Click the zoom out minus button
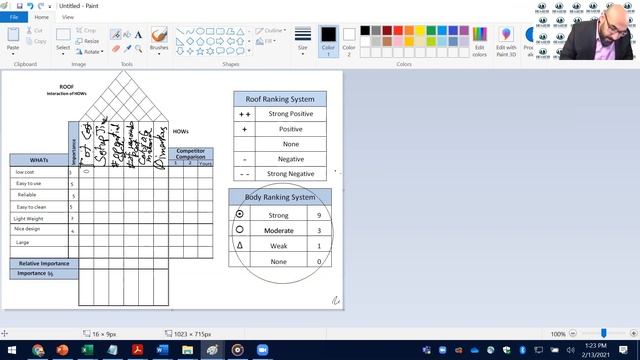Viewport: 640px width, 360px height. (x=573, y=333)
